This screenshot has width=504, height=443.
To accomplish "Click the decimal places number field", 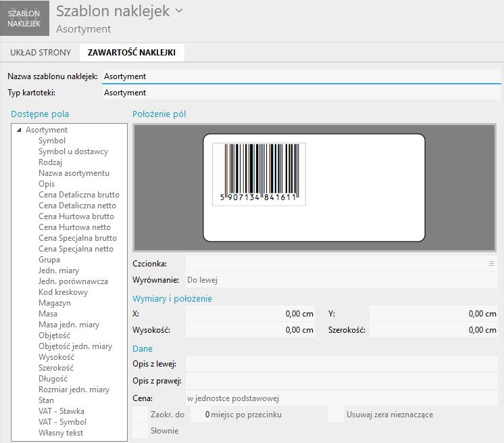I will point(201,415).
